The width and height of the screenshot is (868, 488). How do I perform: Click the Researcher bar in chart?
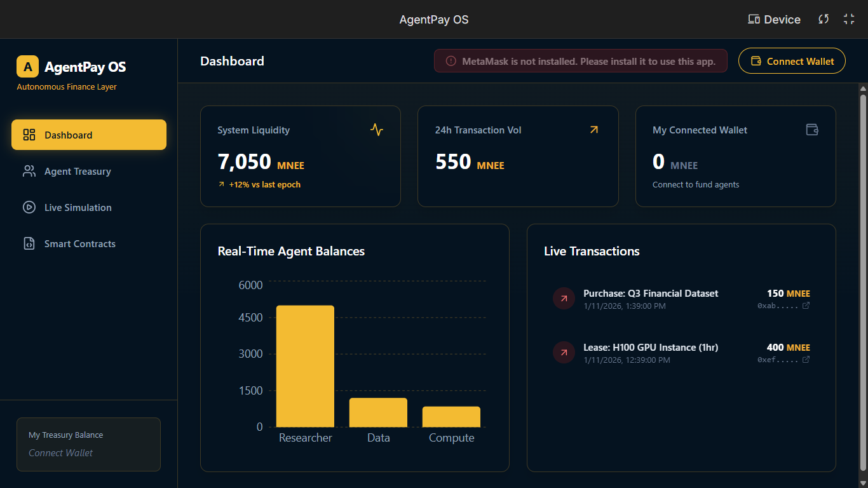pyautogui.click(x=305, y=366)
